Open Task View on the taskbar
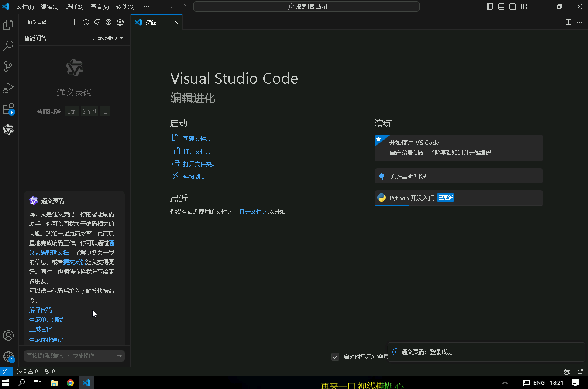This screenshot has height=389, width=588. [37, 383]
